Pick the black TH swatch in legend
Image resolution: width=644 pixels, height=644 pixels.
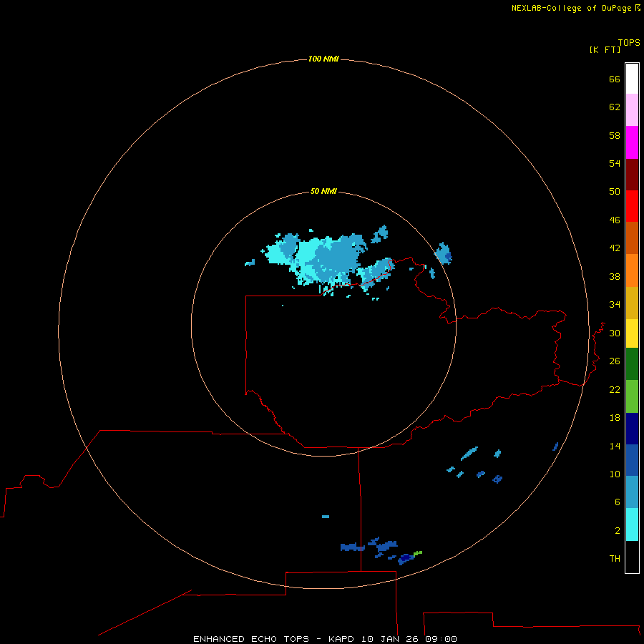tap(632, 557)
